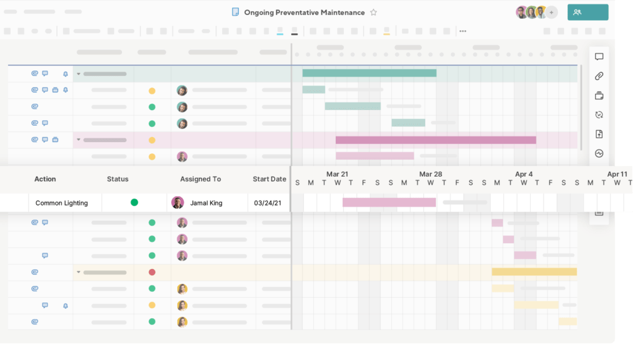Click the Action column header
This screenshot has height=347, width=644.
pyautogui.click(x=45, y=179)
